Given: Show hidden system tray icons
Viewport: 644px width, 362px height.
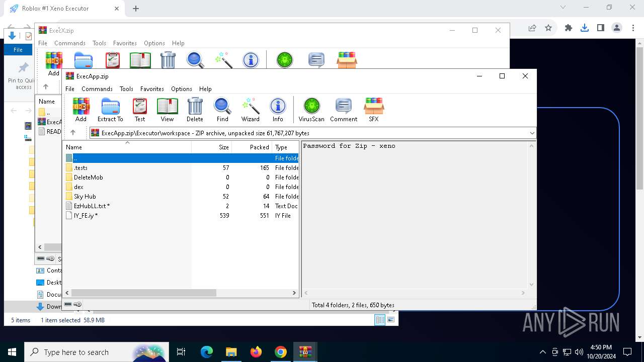Looking at the screenshot, I should coord(542,352).
